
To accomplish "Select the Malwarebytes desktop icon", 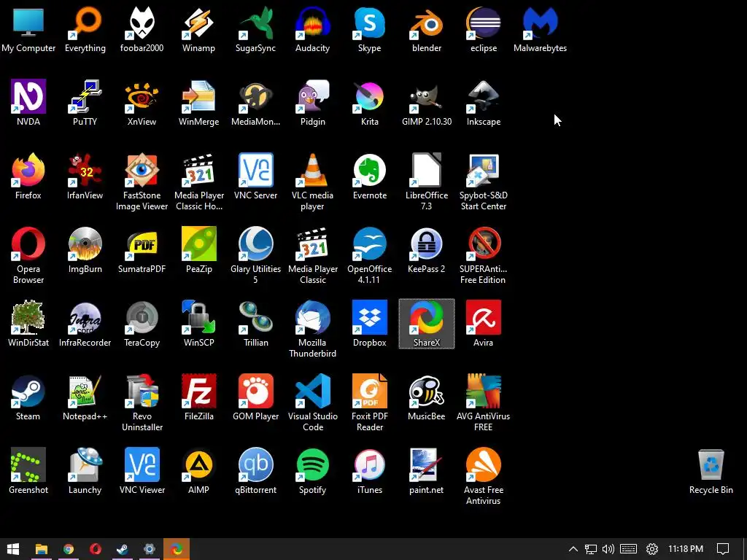I will point(541,29).
